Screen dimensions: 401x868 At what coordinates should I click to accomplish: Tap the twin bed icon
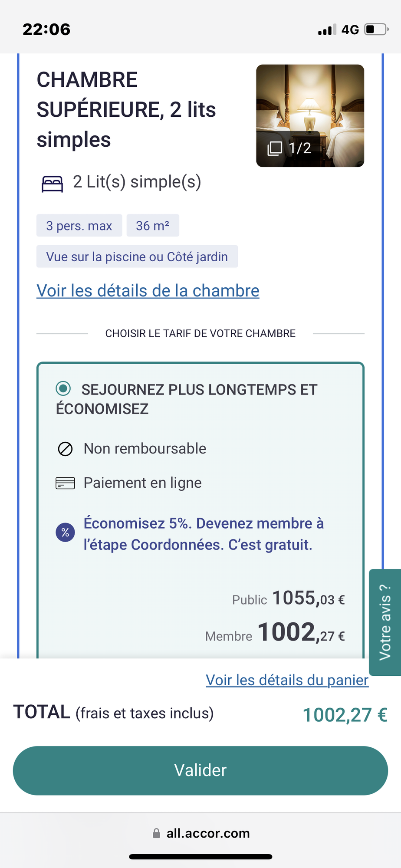coord(52,184)
